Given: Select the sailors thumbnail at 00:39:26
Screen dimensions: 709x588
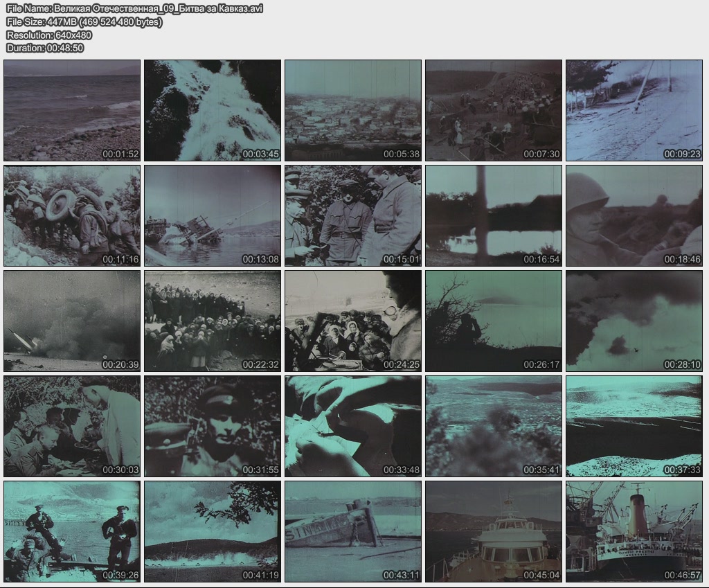Looking at the screenshot, I should click(72, 531).
